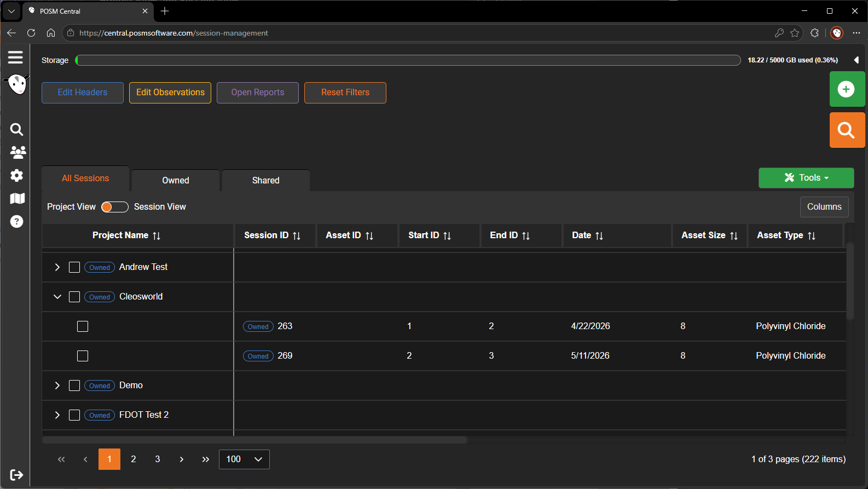Switch to the Shared tab
The width and height of the screenshot is (868, 489).
[266, 180]
